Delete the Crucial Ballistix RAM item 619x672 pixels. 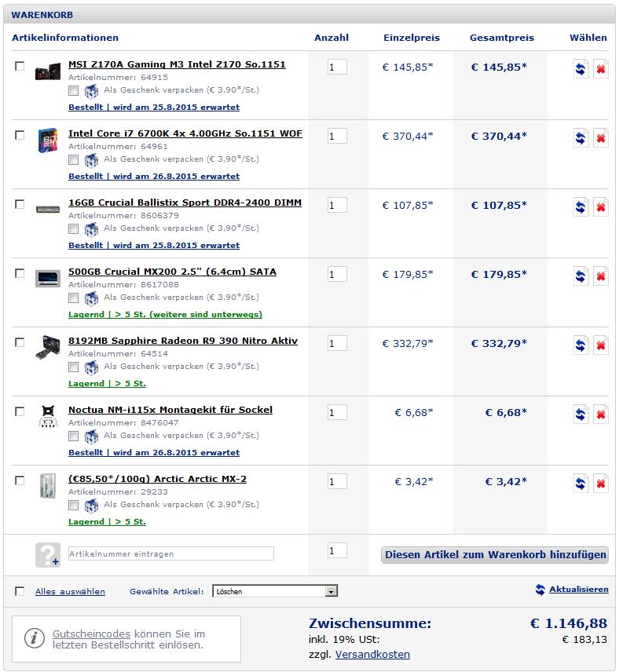pos(601,207)
